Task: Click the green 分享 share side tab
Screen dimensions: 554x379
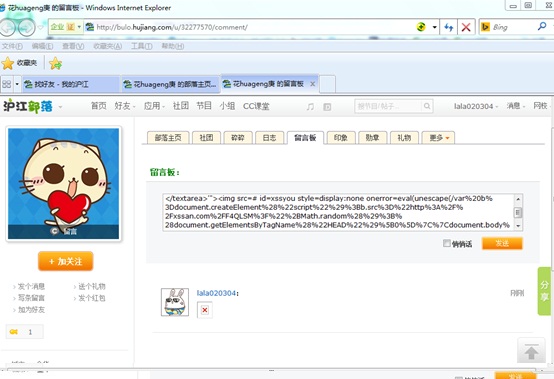Action: tap(544, 291)
